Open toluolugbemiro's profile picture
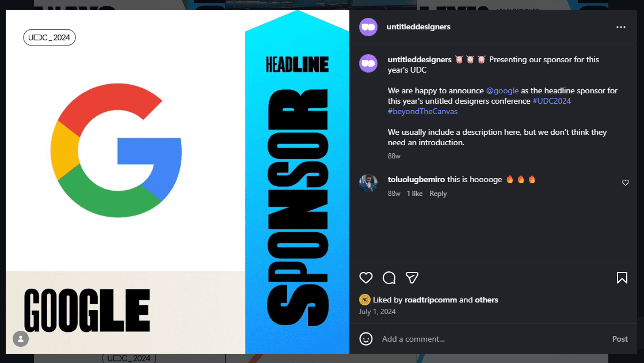644x363 pixels. pyautogui.click(x=368, y=183)
